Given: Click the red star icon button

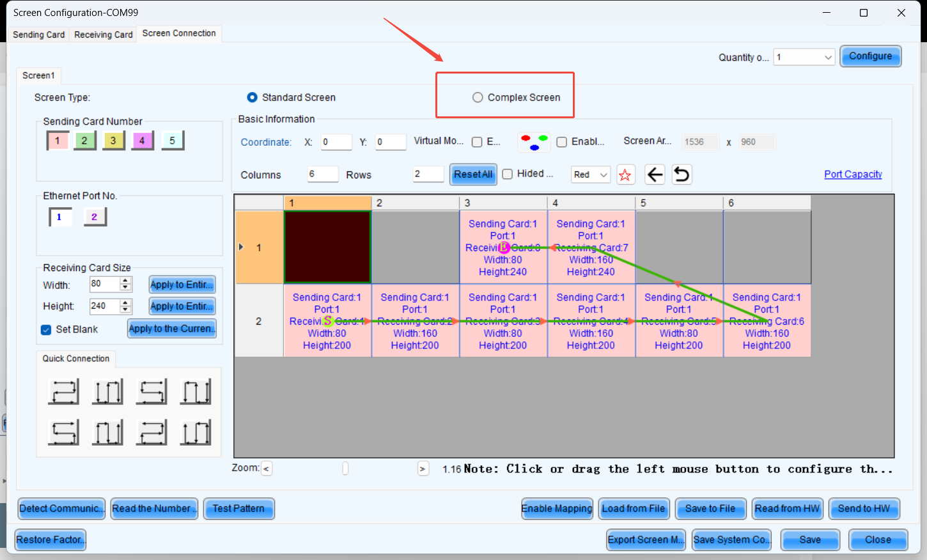Looking at the screenshot, I should (625, 175).
